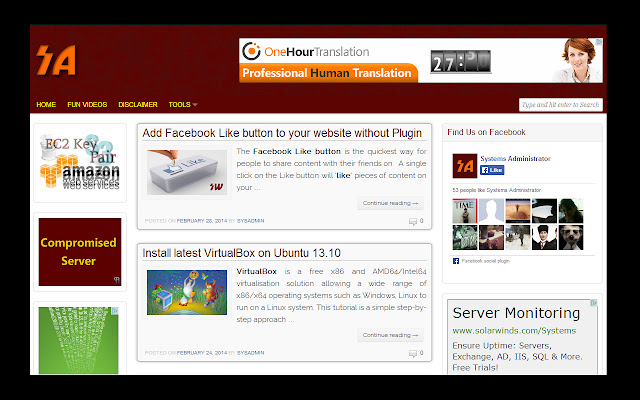Click the search input field
The width and height of the screenshot is (640, 400).
[x=560, y=105]
